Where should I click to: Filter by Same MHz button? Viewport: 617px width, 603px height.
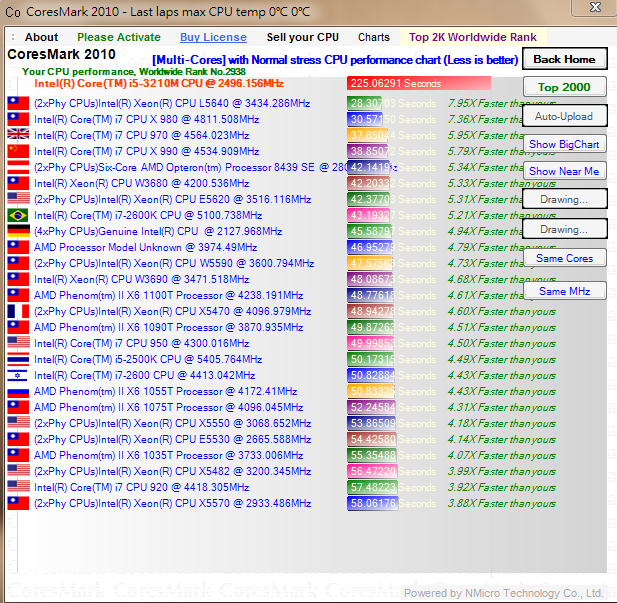(564, 291)
